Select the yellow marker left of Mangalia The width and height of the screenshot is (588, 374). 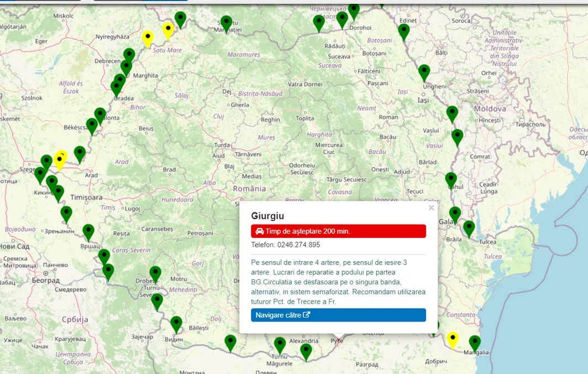click(x=453, y=341)
